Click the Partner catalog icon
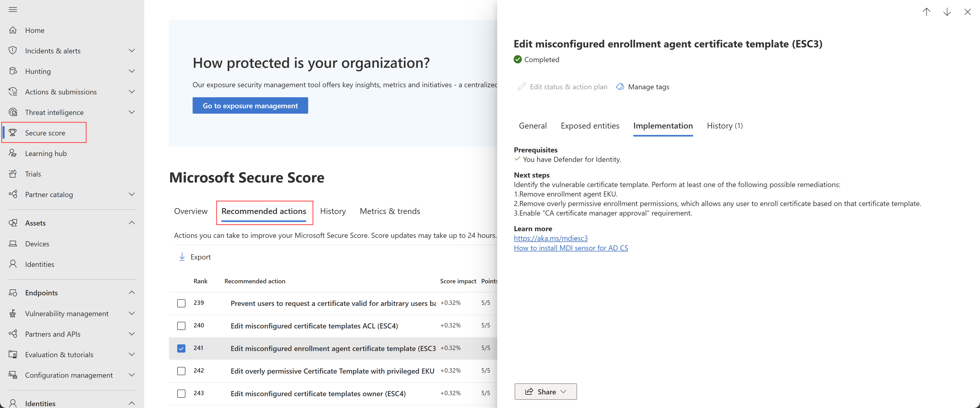The image size is (980, 408). tap(13, 194)
